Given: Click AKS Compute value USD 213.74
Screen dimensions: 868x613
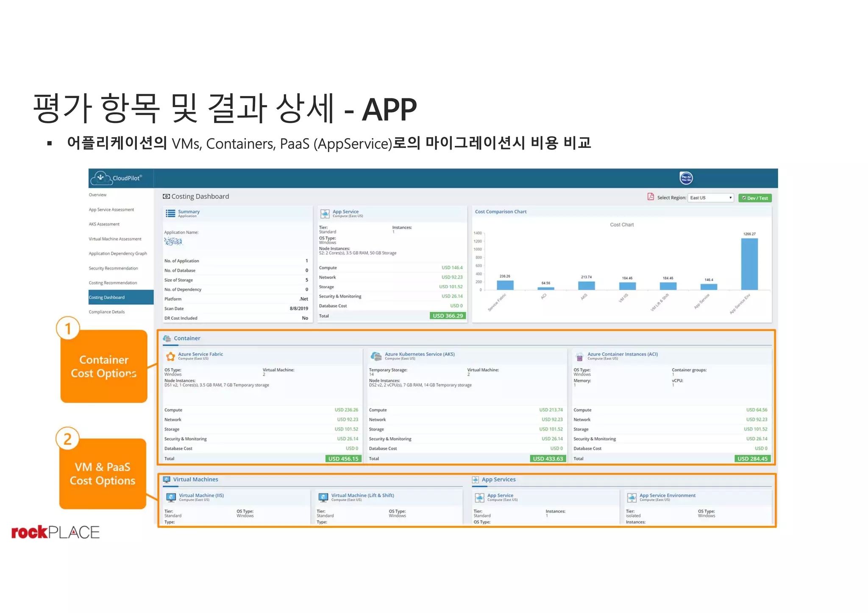Looking at the screenshot, I should pos(551,410).
